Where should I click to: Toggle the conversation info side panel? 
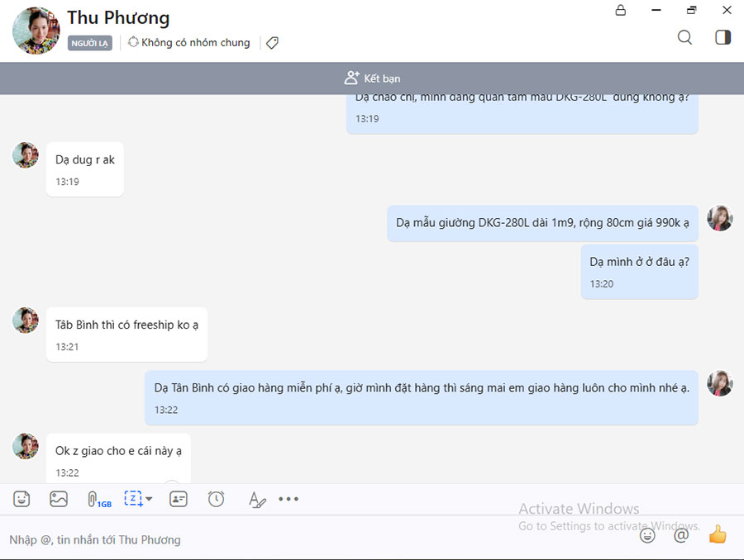click(x=723, y=37)
